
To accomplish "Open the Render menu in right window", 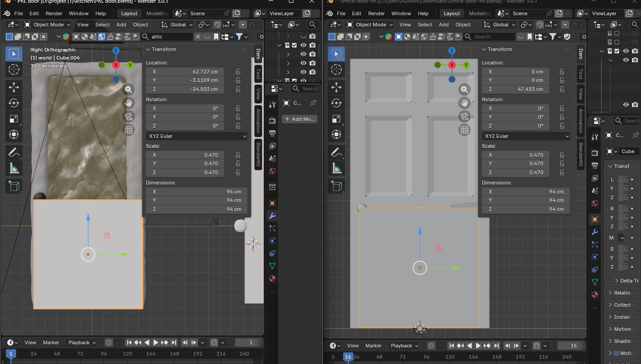I will 376,13.
